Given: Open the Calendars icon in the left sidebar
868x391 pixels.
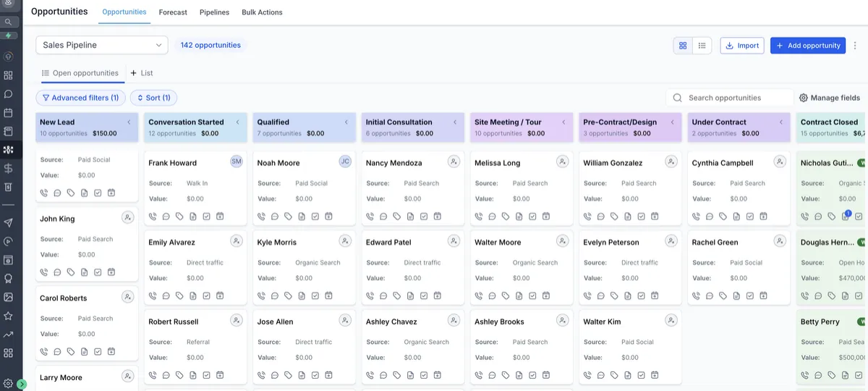Looking at the screenshot, I should click(9, 113).
